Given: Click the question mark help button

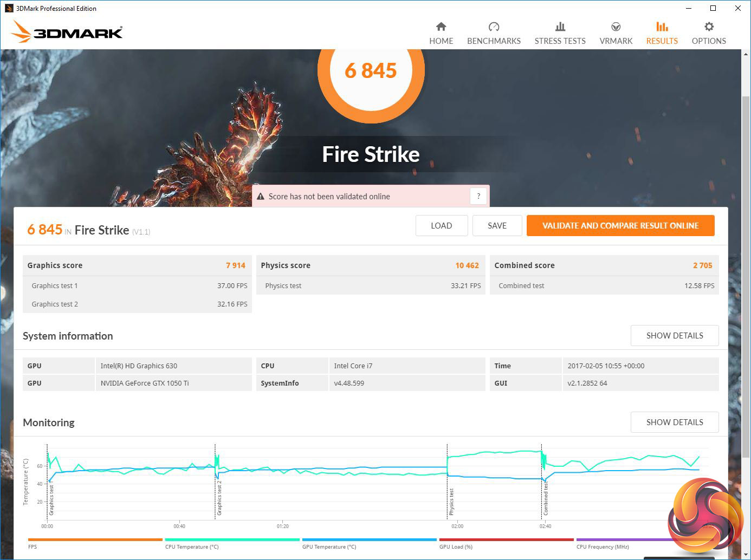Looking at the screenshot, I should pos(478,197).
